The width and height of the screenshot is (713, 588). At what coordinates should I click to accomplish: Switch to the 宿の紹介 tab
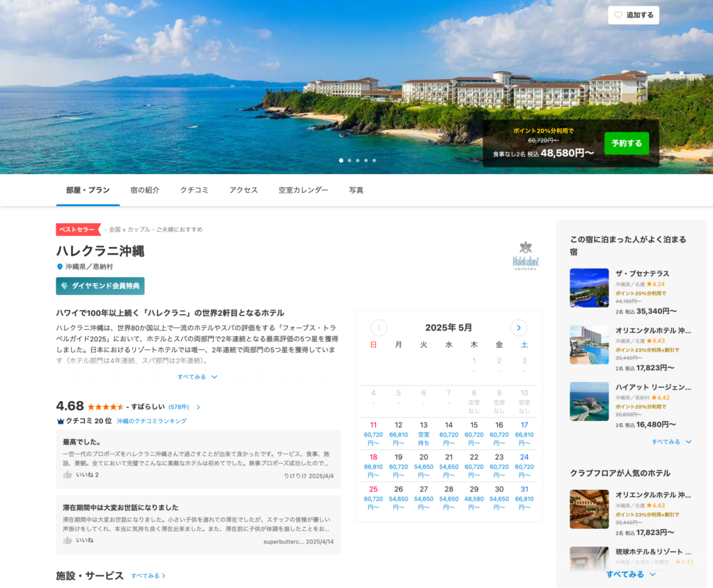(x=145, y=190)
